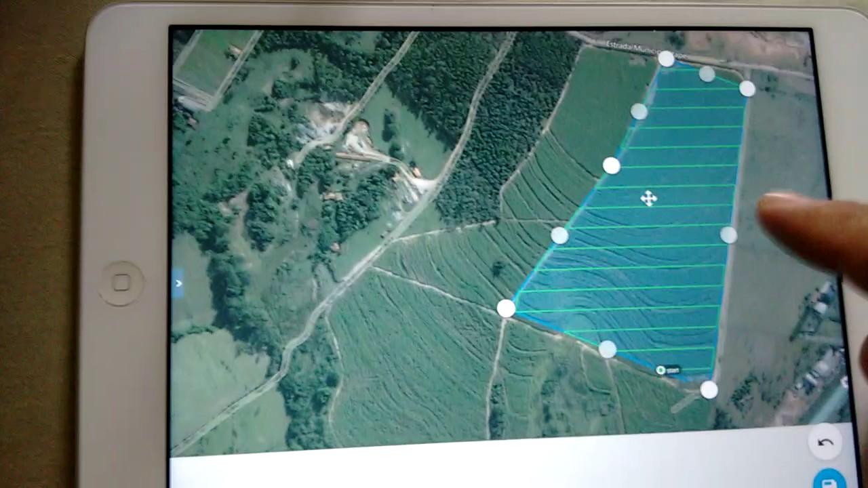Select the edge handle partly hidden by the fingertip
This screenshot has width=868, height=488.
click(728, 235)
